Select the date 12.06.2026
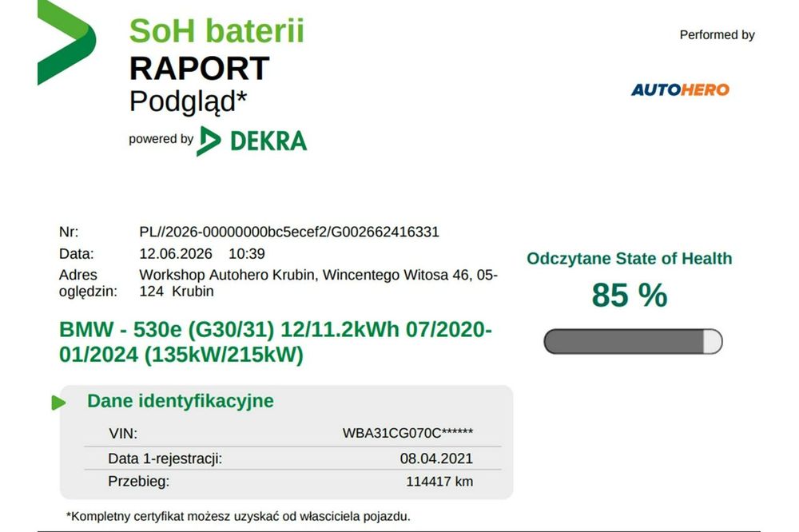Viewport: 799px width, 532px height. coord(176,254)
